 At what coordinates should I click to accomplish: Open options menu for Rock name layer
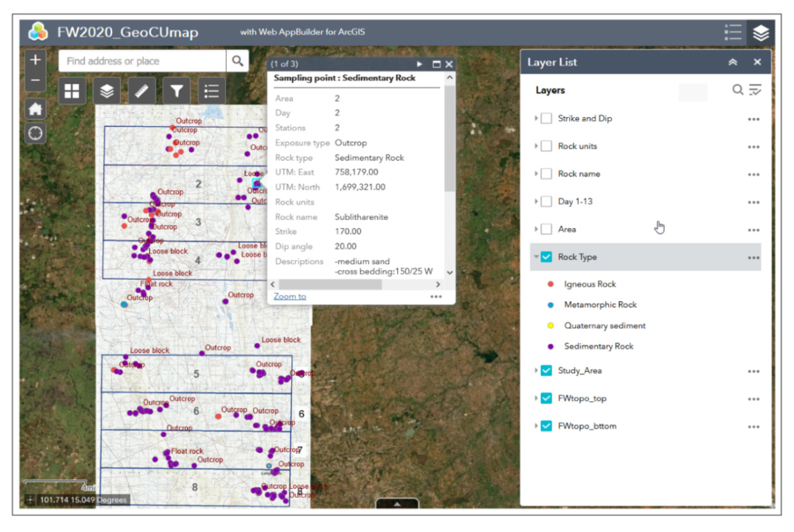[x=753, y=174]
